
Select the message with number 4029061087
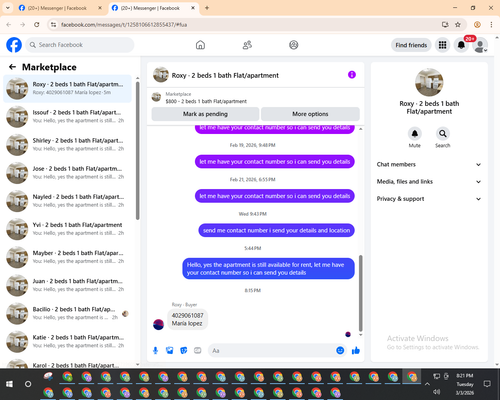(x=187, y=319)
